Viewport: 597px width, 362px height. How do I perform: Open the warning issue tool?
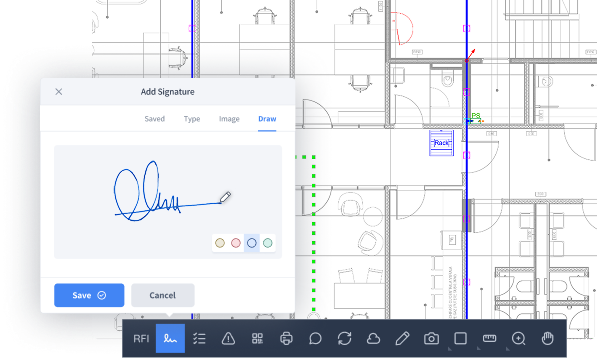pyautogui.click(x=228, y=338)
